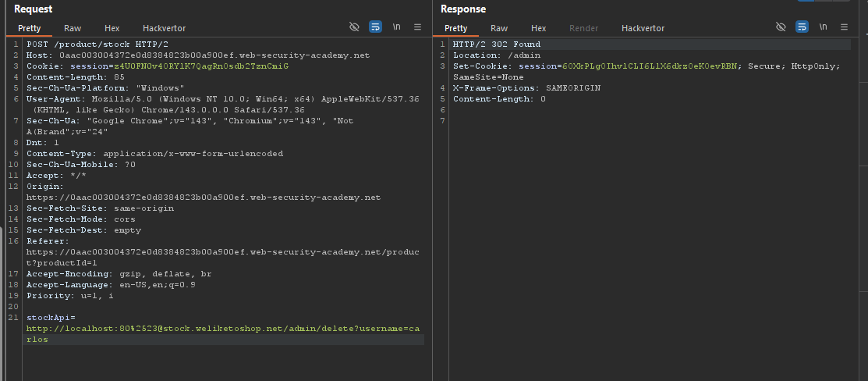Click the Origin header name

(x=44, y=187)
